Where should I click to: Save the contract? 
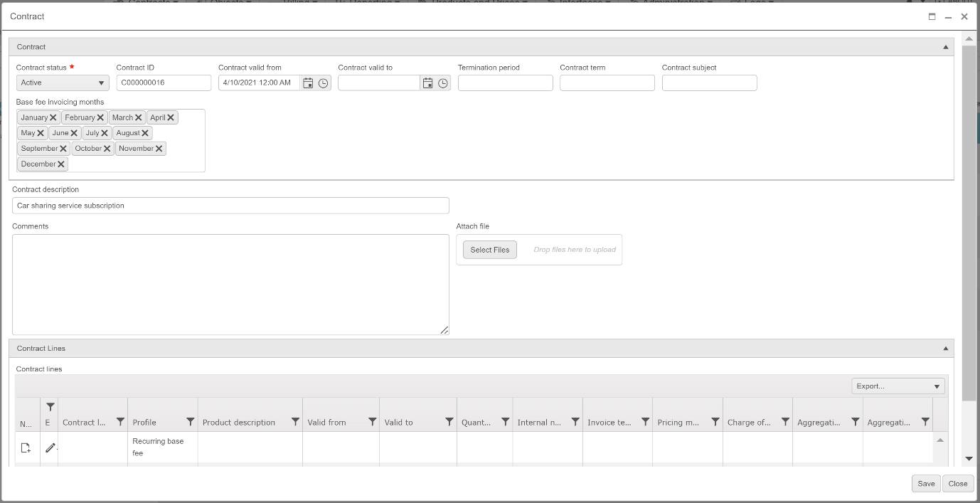point(926,484)
